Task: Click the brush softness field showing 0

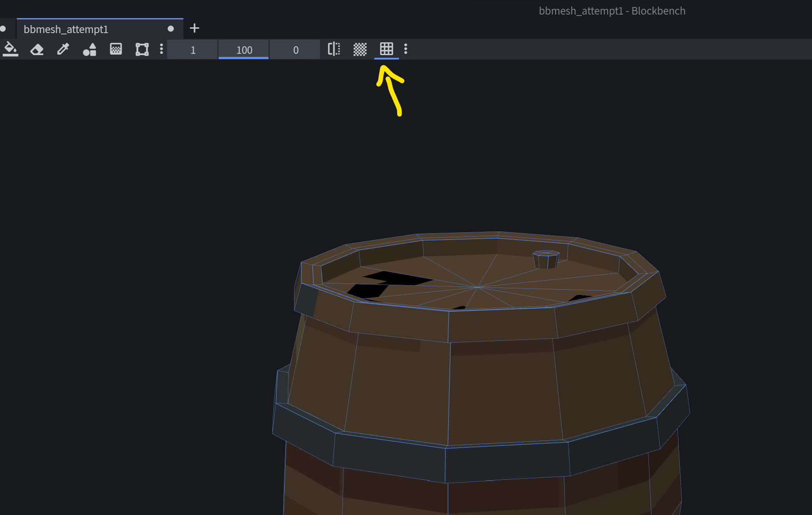Action: coord(295,49)
